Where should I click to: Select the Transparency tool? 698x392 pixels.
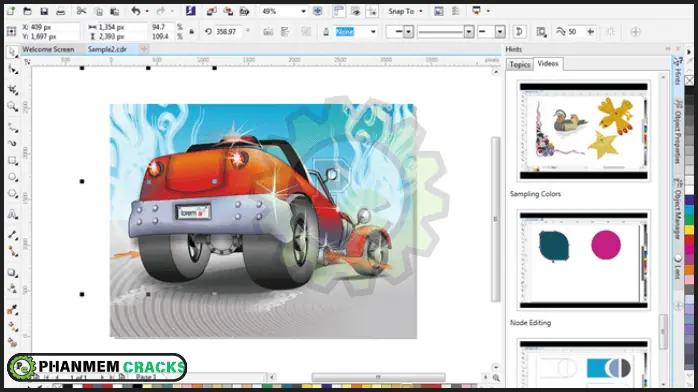pos(12,289)
